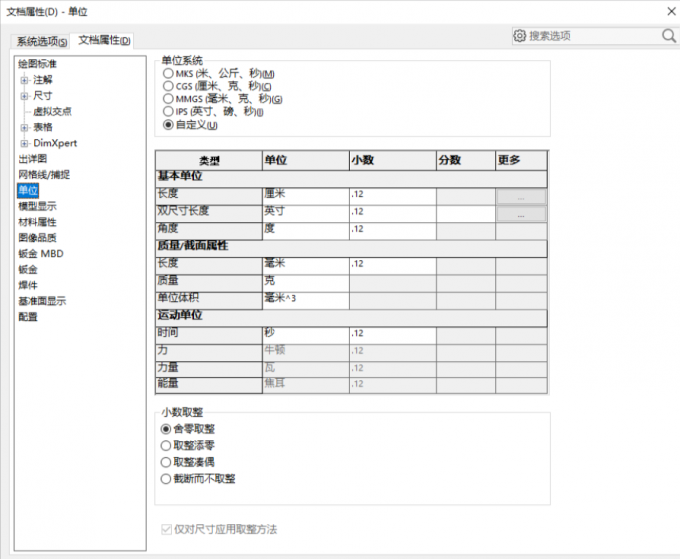Screen dimensions: 680x559
Task: Select 虚拟交点 in the tree
Action: pyautogui.click(x=52, y=111)
